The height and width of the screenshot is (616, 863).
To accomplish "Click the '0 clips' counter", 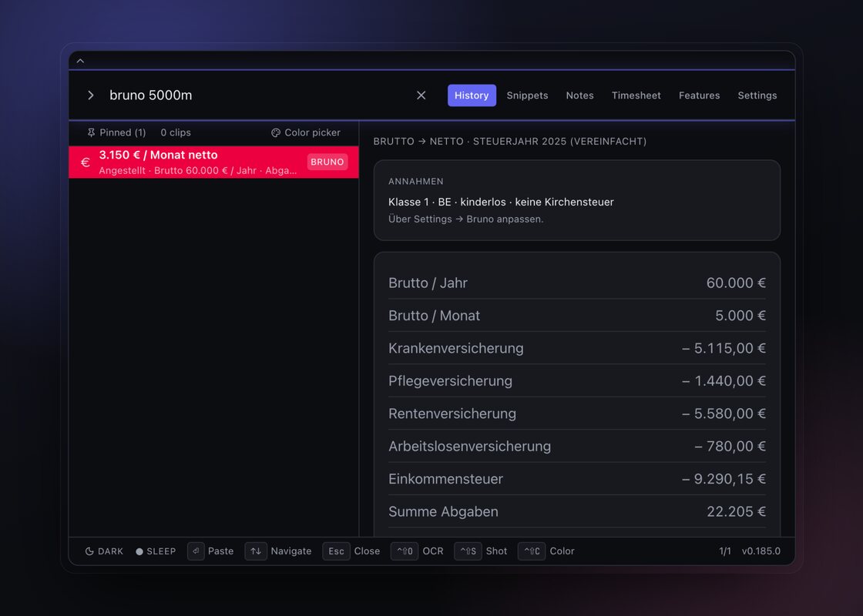I will [176, 132].
